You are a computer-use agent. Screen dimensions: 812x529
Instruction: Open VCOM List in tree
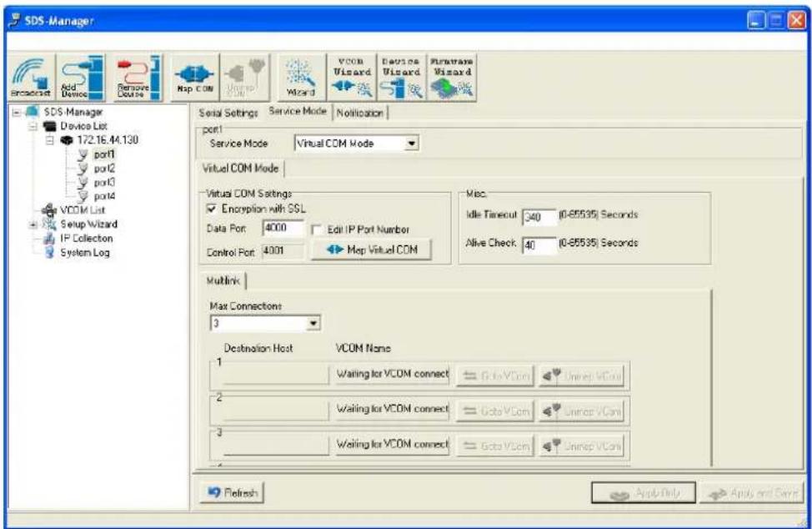(83, 210)
